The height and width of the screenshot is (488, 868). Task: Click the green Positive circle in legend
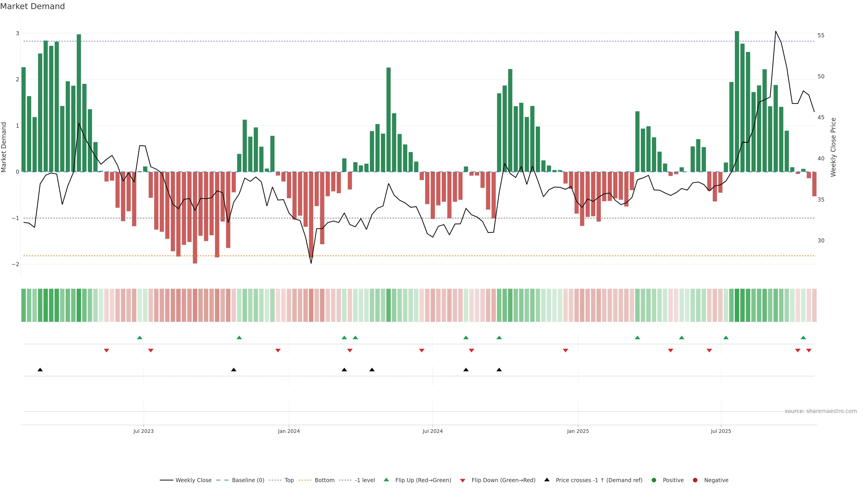click(x=654, y=480)
